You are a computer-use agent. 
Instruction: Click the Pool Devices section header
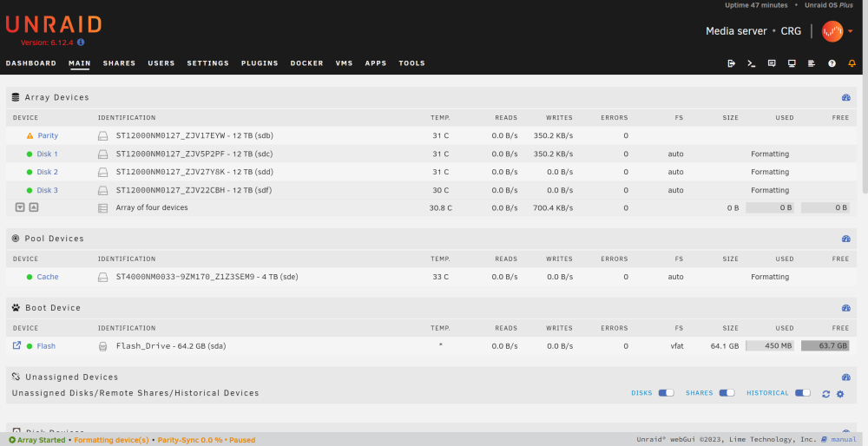tap(431, 239)
